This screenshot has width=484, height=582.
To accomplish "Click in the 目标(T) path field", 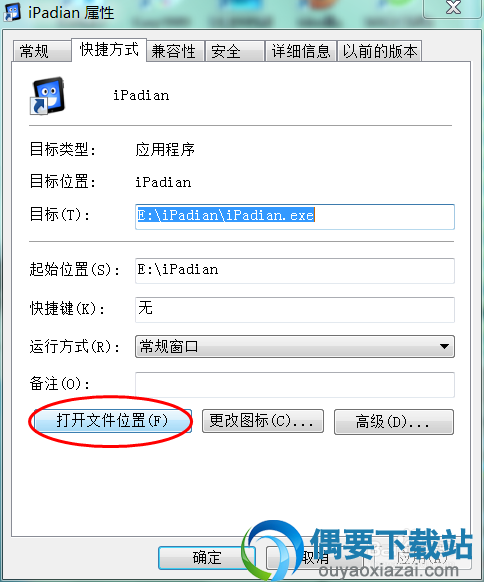I will [x=295, y=217].
